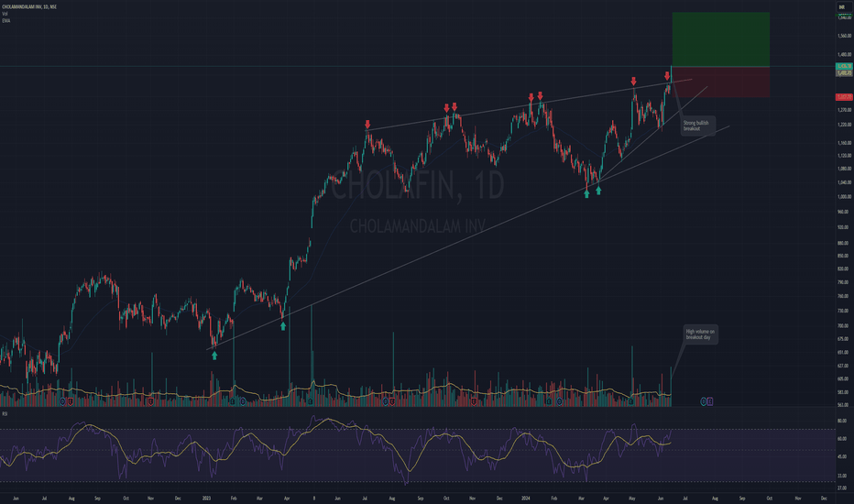Click the 1,270.00 price axis label
Screen dimensions: 854x504
tap(845, 110)
